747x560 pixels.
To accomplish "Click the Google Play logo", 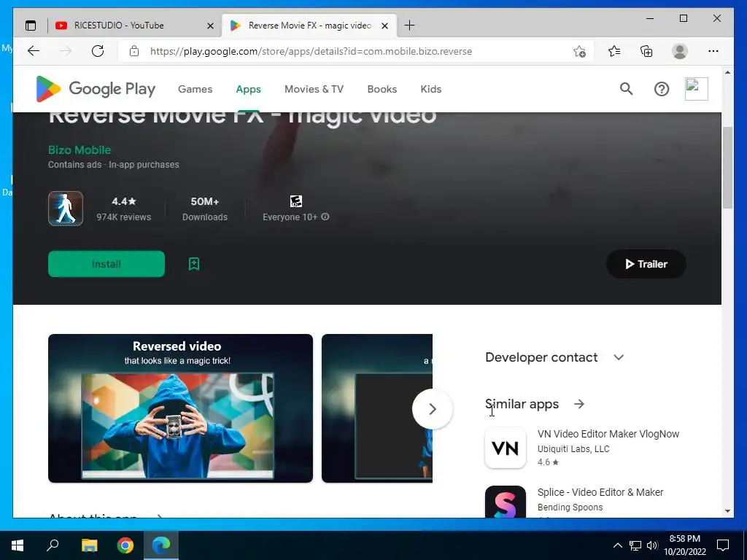I will tap(96, 88).
